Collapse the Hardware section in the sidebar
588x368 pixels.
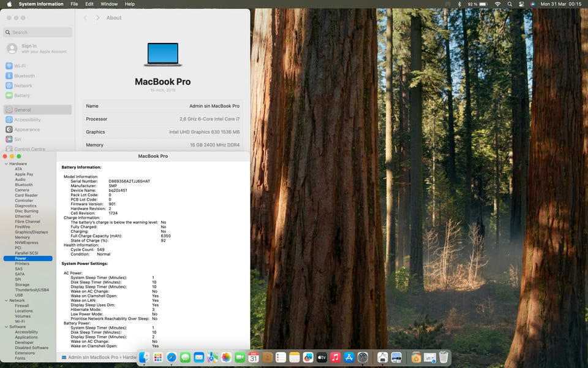[x=6, y=164]
